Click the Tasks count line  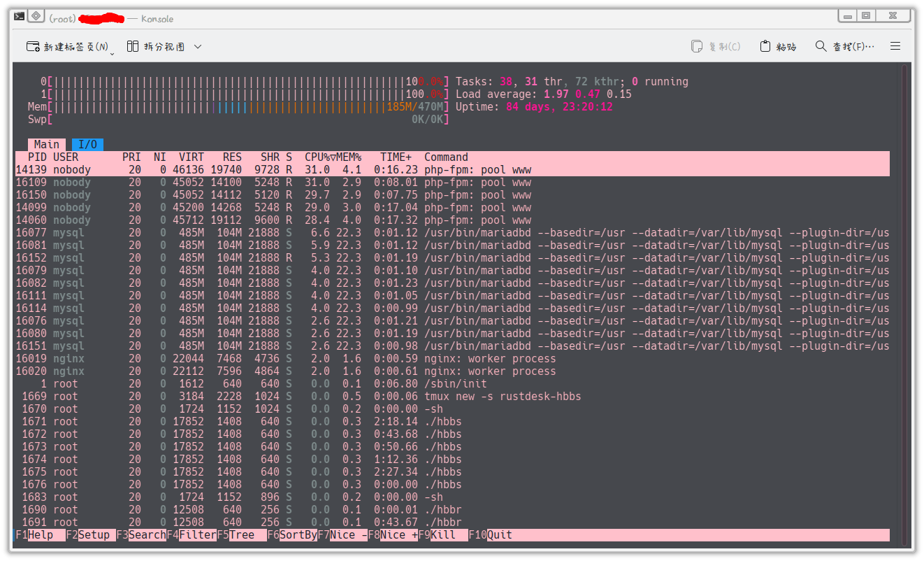point(572,81)
